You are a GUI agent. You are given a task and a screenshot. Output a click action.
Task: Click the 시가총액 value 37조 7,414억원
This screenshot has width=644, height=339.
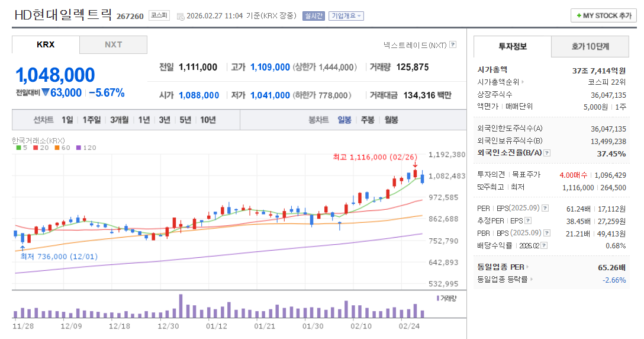click(x=599, y=71)
